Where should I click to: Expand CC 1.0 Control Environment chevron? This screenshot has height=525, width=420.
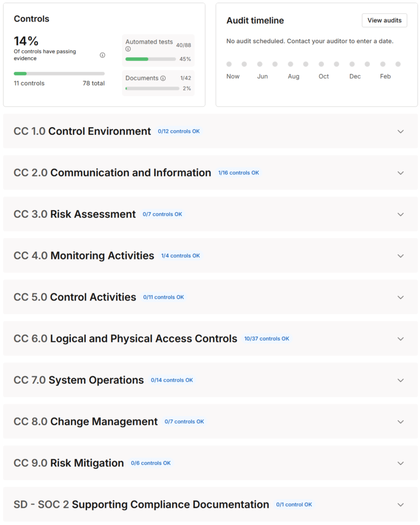tap(401, 131)
